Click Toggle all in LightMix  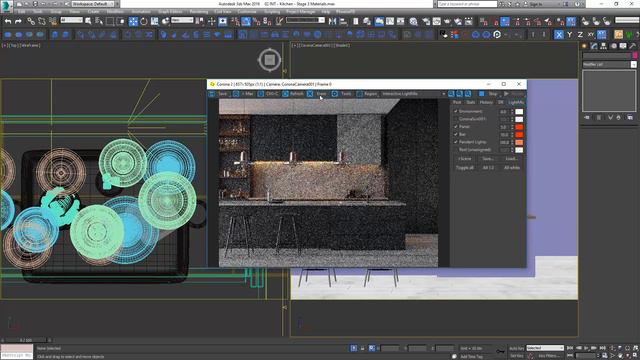(x=464, y=168)
